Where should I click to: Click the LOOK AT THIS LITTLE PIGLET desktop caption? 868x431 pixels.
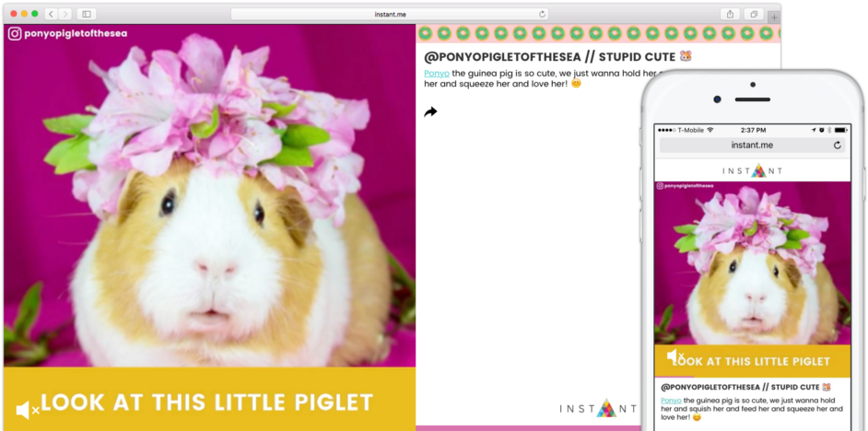[207, 402]
